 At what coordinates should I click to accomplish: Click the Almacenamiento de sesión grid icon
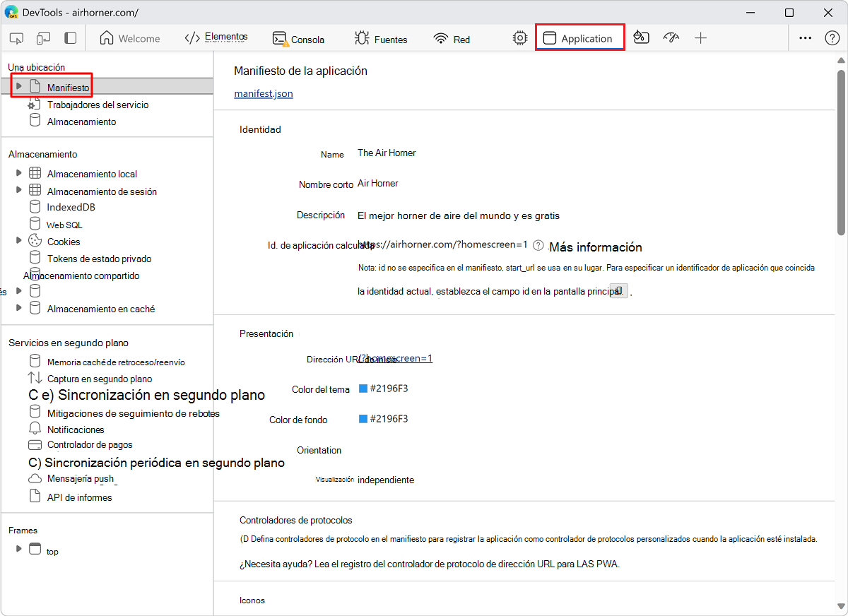point(35,190)
